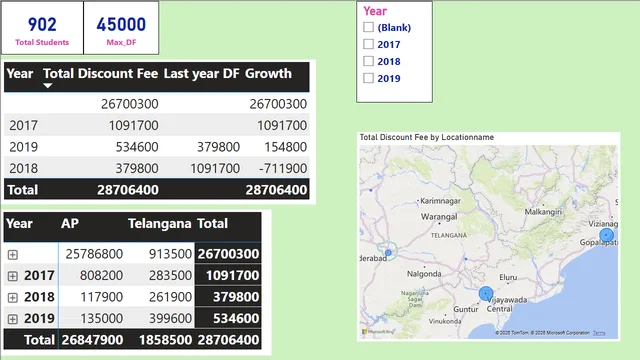Expand the blank year row in matrix

coord(13,255)
